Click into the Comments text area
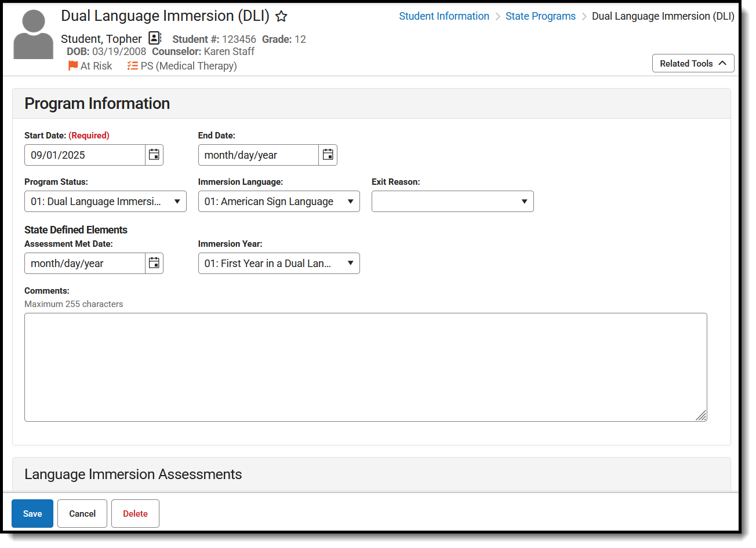Viewport: 756px width, 548px height. pyautogui.click(x=365, y=367)
